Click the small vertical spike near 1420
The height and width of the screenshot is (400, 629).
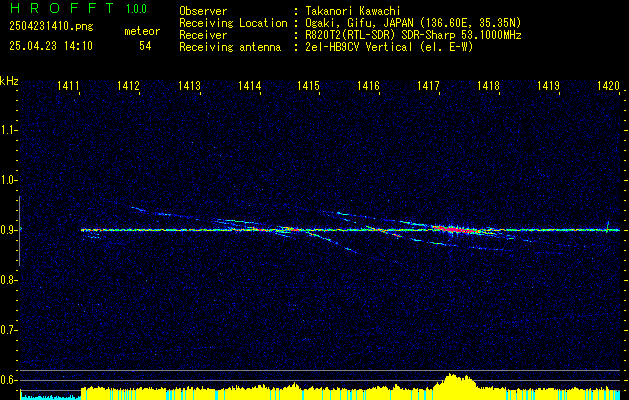(x=608, y=226)
